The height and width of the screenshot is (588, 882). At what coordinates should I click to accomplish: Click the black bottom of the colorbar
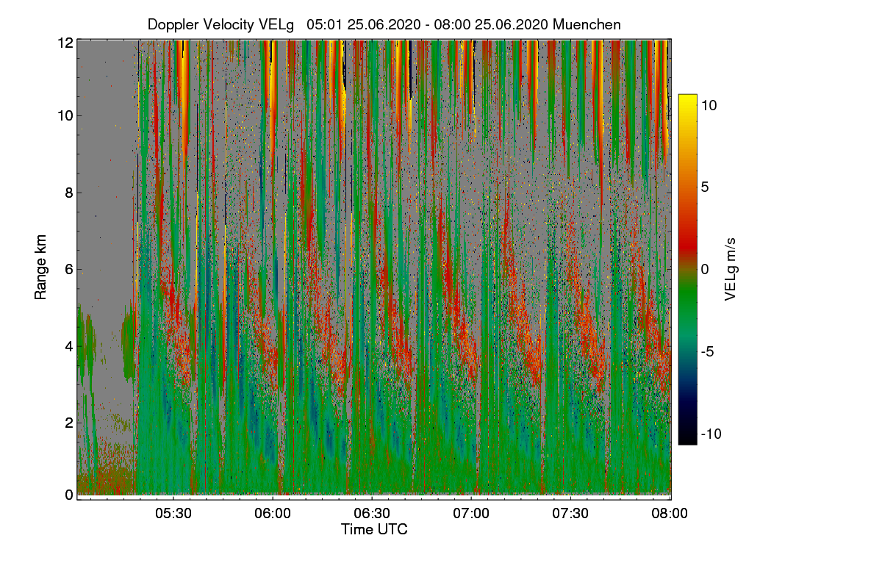click(x=687, y=438)
